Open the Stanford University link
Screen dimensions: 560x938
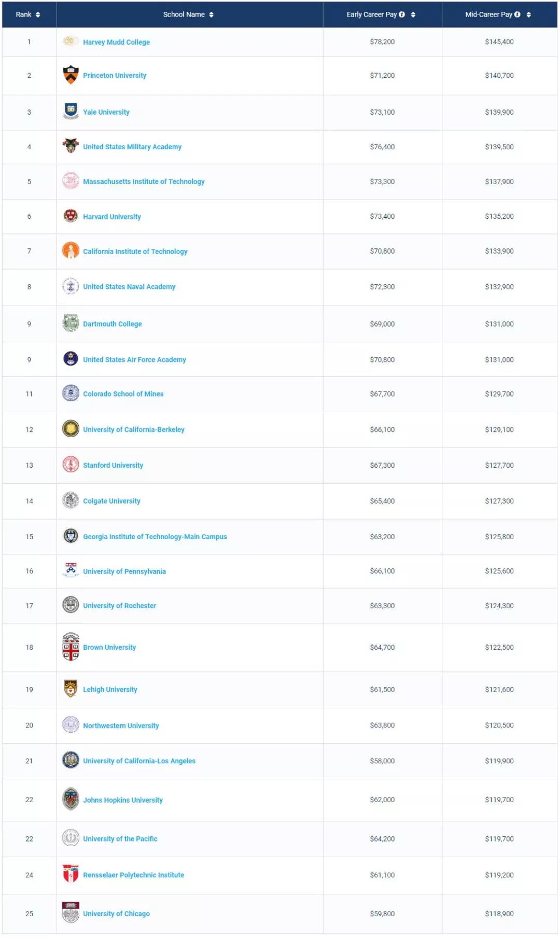pos(113,465)
